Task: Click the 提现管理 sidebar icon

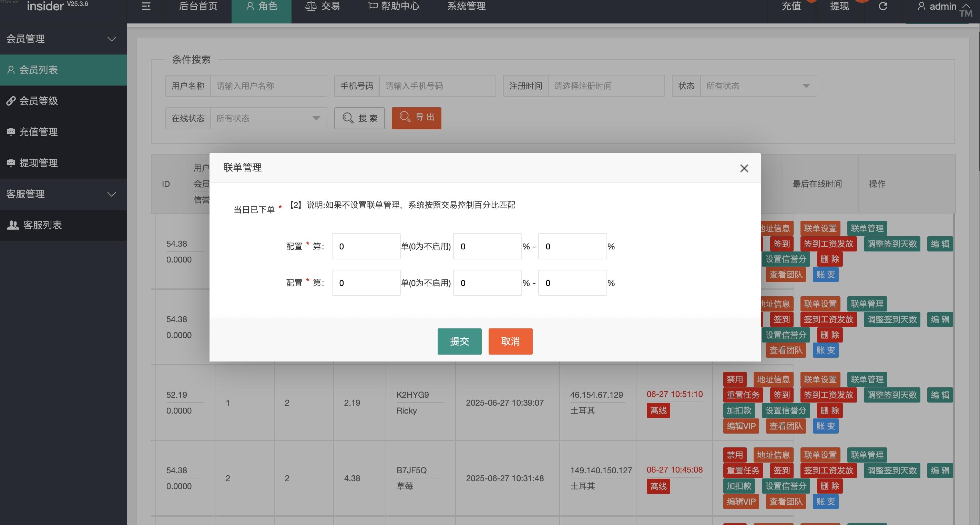Action: click(11, 163)
